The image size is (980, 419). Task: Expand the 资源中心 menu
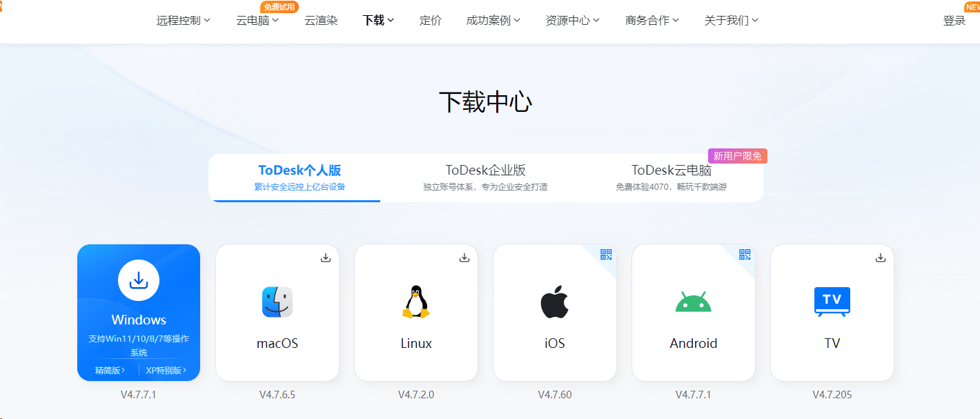(573, 21)
